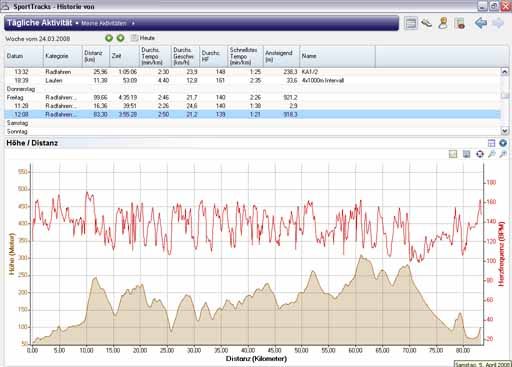Image resolution: width=512 pixels, height=367 pixels.
Task: Select the Freitag summary row
Action: pos(252,98)
